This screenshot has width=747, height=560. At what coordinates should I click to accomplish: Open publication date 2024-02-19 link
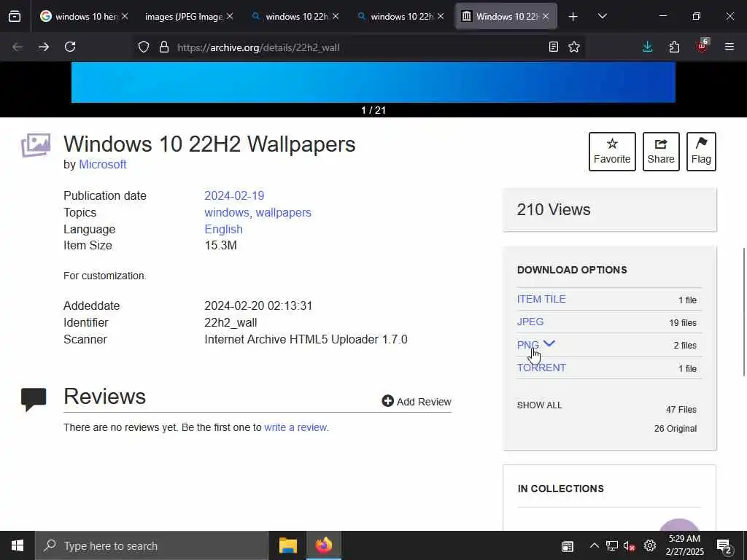(234, 195)
